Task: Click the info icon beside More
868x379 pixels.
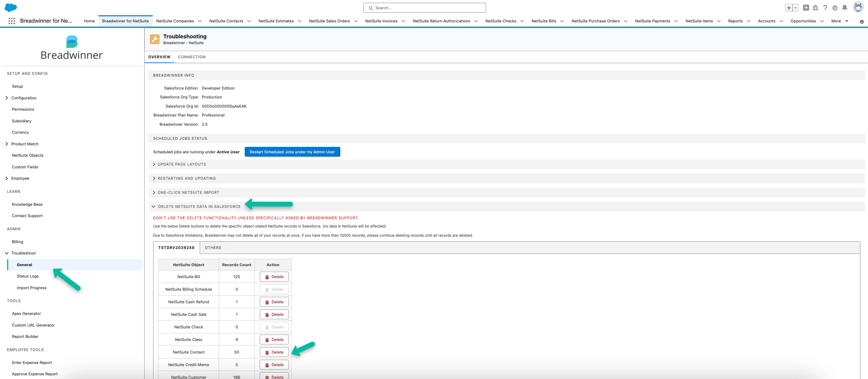Action: pyautogui.click(x=862, y=21)
